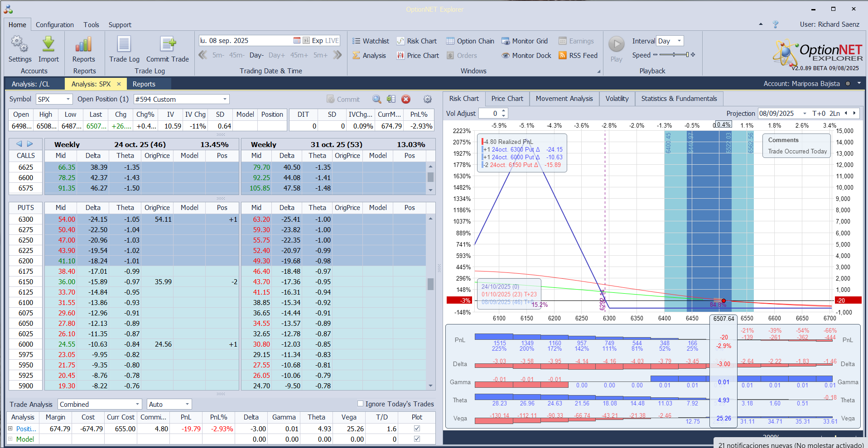This screenshot has height=448, width=868.
Task: Toggle the Exp expiration mode icon
Action: pyautogui.click(x=306, y=40)
